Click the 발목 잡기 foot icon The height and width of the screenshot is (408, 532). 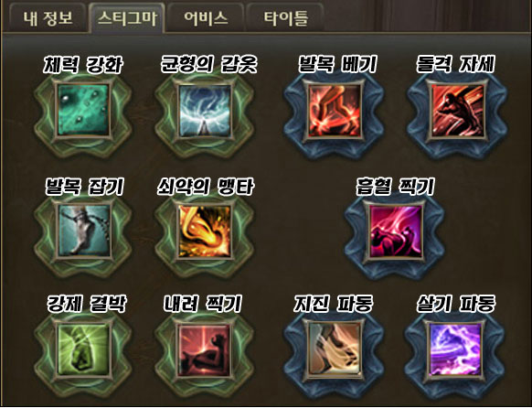click(x=83, y=231)
